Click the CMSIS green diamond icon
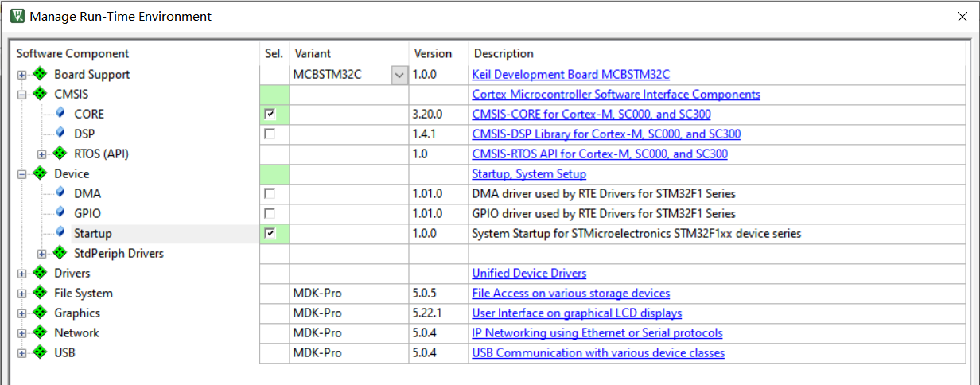The width and height of the screenshot is (980, 385). 40,94
